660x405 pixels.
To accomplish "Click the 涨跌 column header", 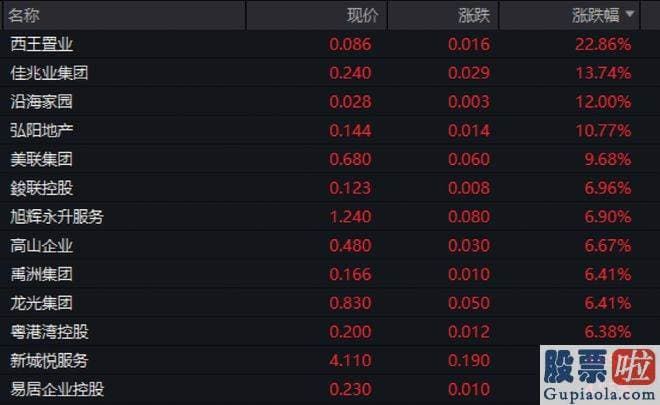I will [474, 16].
